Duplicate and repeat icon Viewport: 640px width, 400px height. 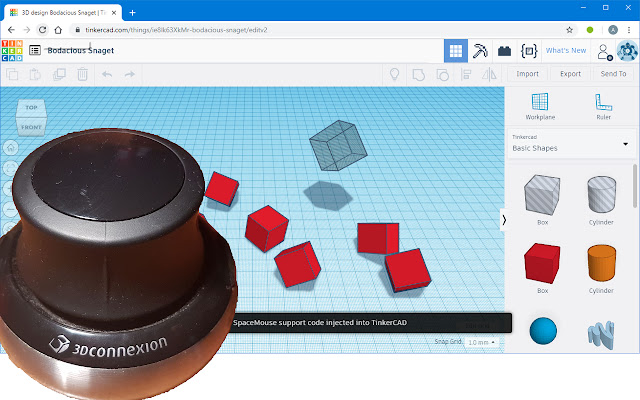(x=59, y=74)
